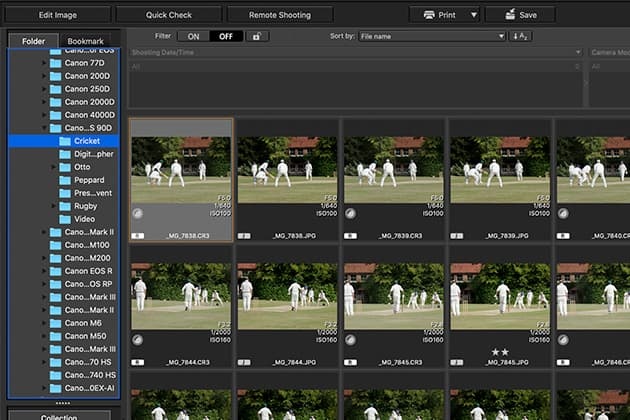
Task: Switch to the Bookmark tab
Action: pos(86,41)
